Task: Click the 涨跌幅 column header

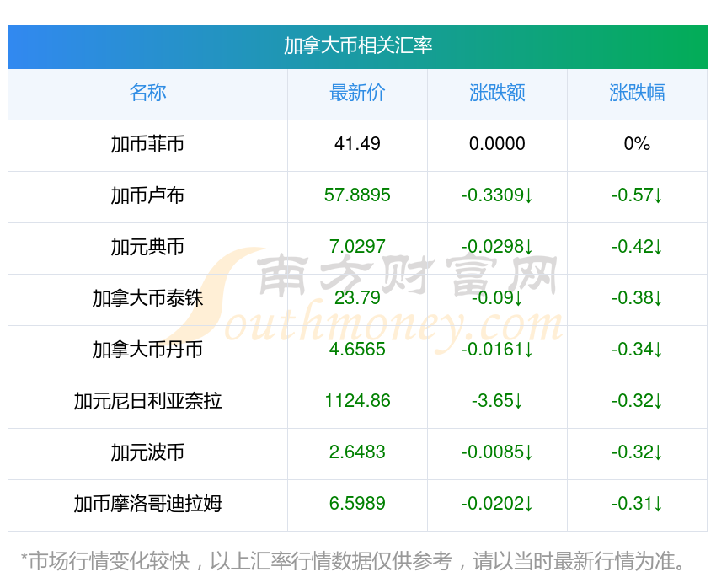Action: click(x=637, y=93)
